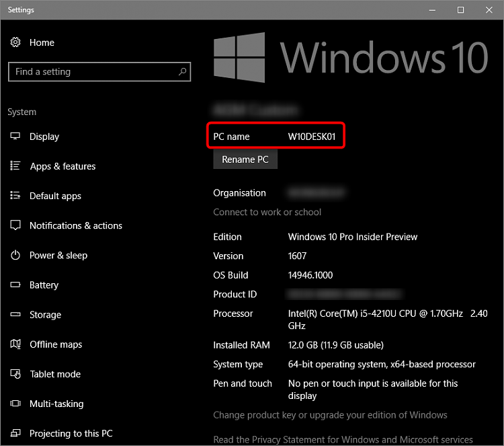The height and width of the screenshot is (446, 504).
Task: Open Multi-tasking settings
Action: coord(56,404)
